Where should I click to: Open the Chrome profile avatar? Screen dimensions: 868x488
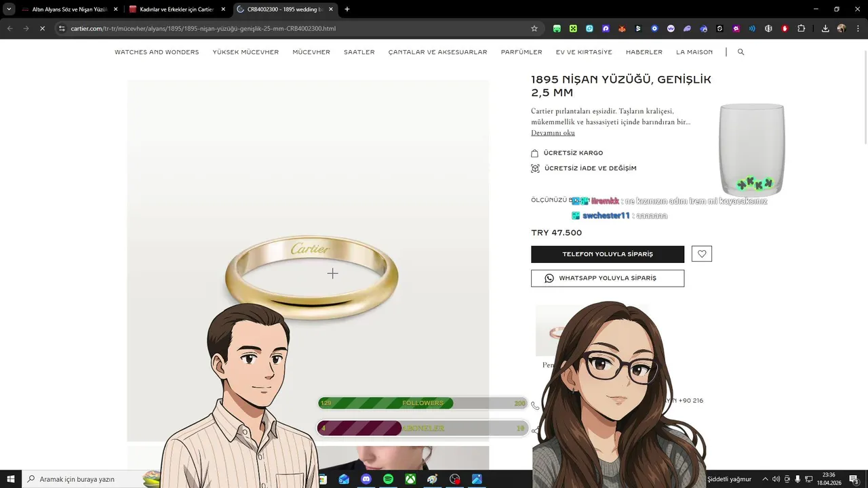point(842,28)
